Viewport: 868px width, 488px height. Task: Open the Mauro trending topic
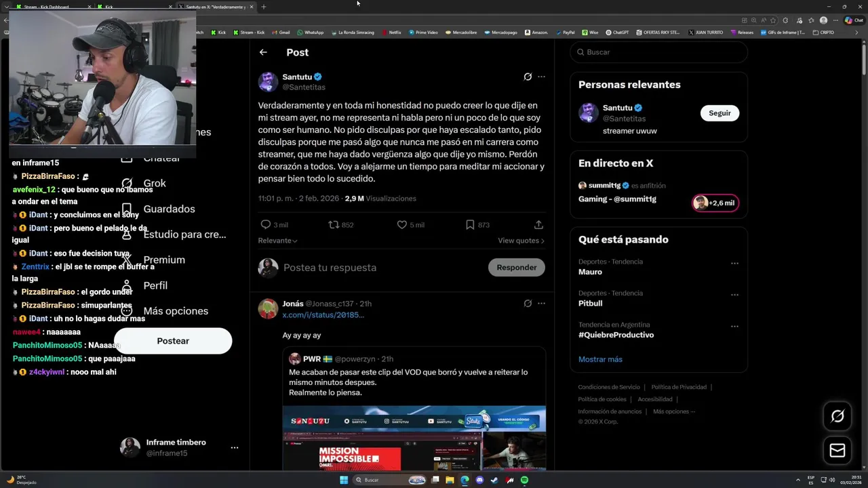(x=590, y=272)
